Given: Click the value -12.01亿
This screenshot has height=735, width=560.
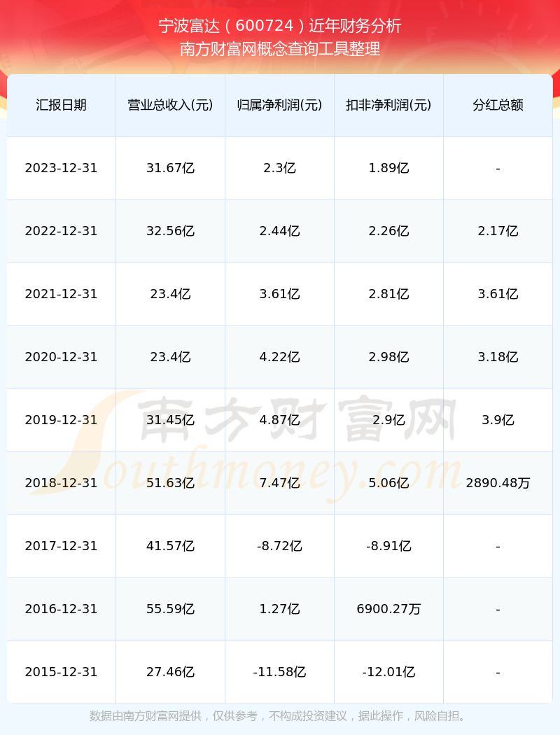Looking at the screenshot, I should point(389,672).
